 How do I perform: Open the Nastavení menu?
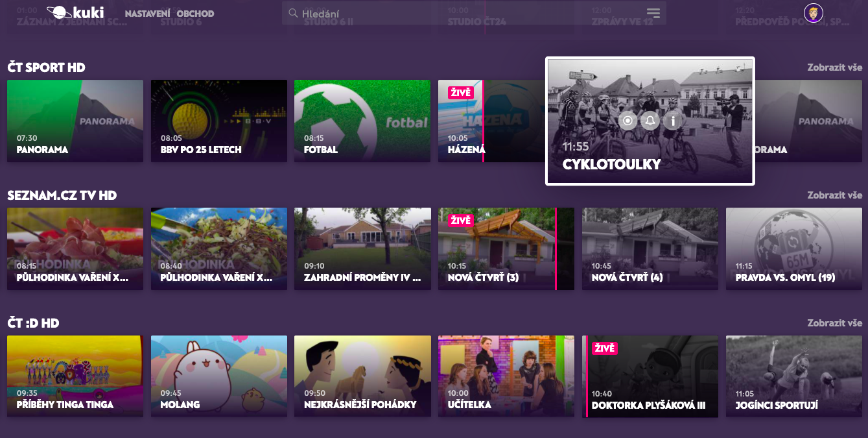point(148,14)
